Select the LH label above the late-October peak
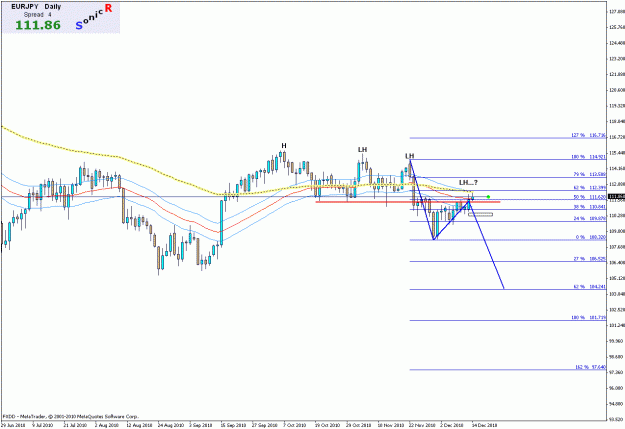The height and width of the screenshot is (429, 625). [x=362, y=150]
